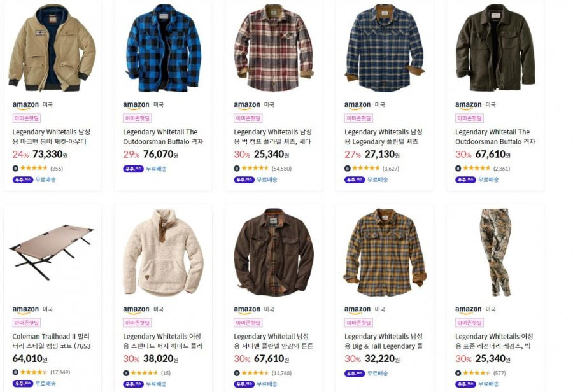
Task: Open the cream fuzzy fleece pullover image
Action: pyautogui.click(x=163, y=252)
